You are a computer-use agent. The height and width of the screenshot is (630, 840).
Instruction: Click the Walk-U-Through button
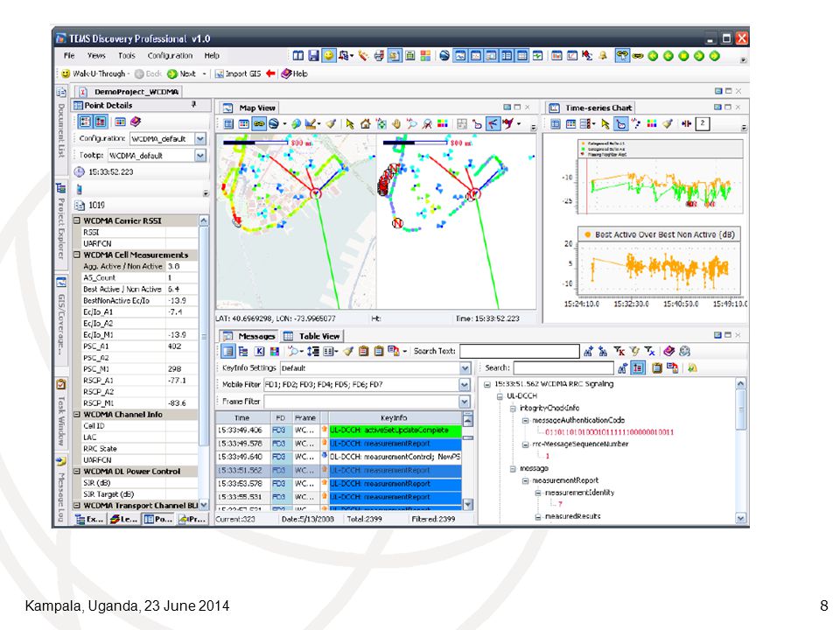94,73
